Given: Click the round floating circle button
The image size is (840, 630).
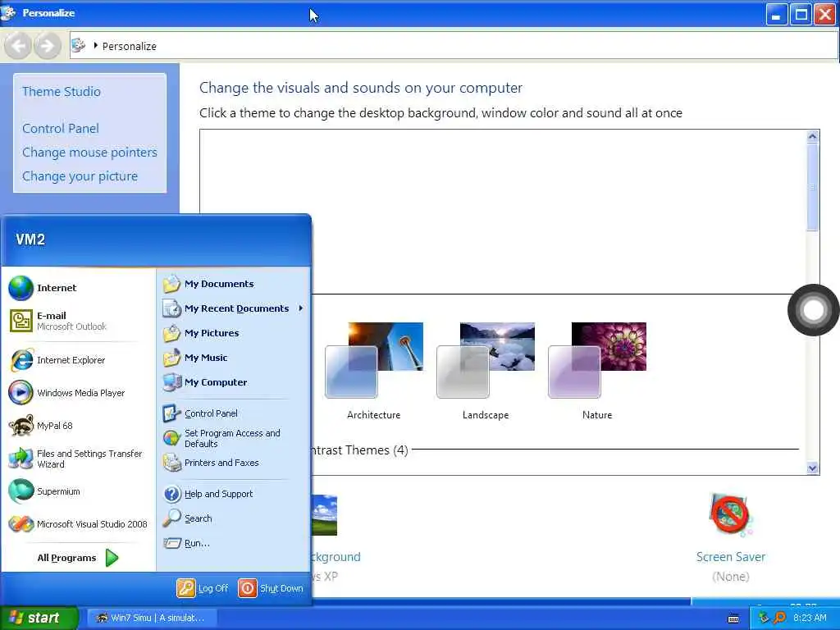Looking at the screenshot, I should [x=813, y=310].
